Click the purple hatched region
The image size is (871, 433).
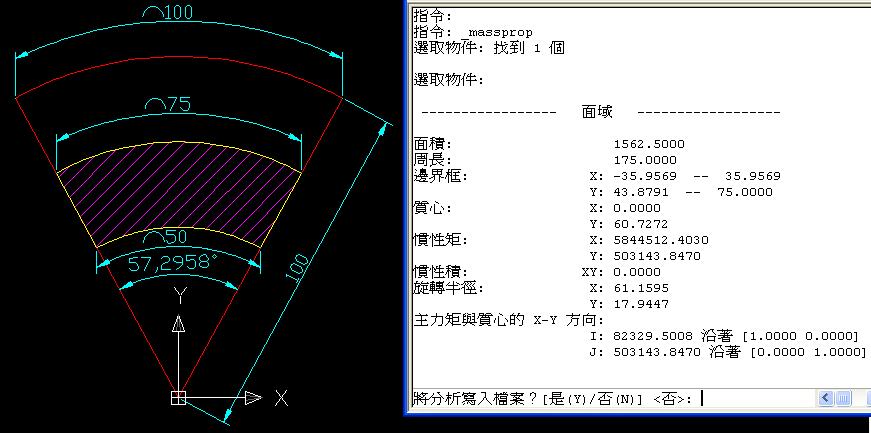(179, 192)
